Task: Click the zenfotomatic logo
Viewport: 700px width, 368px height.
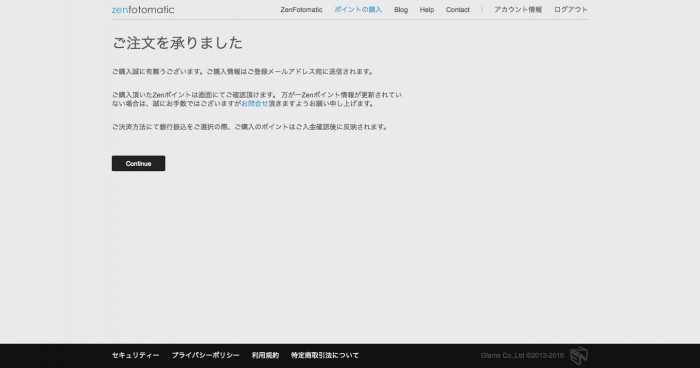Action: 143,10
